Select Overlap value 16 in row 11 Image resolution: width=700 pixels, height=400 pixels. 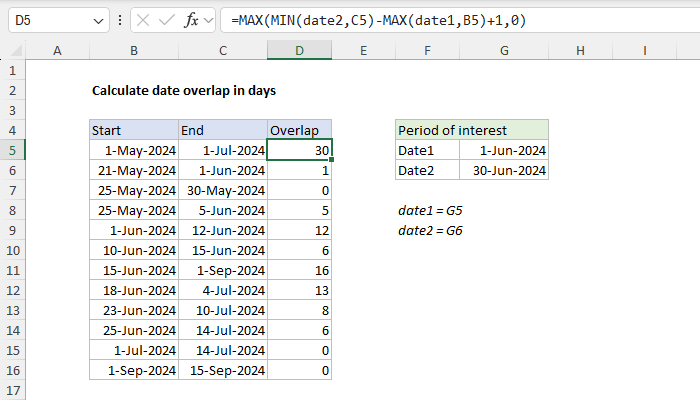(300, 271)
